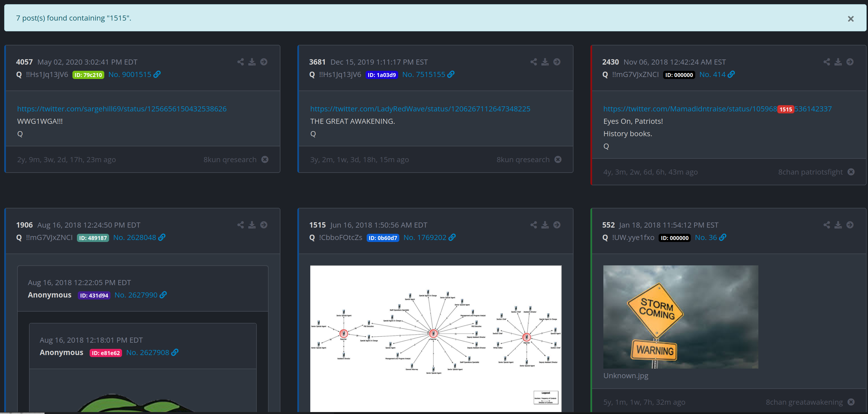Download post 2430

pyautogui.click(x=838, y=62)
